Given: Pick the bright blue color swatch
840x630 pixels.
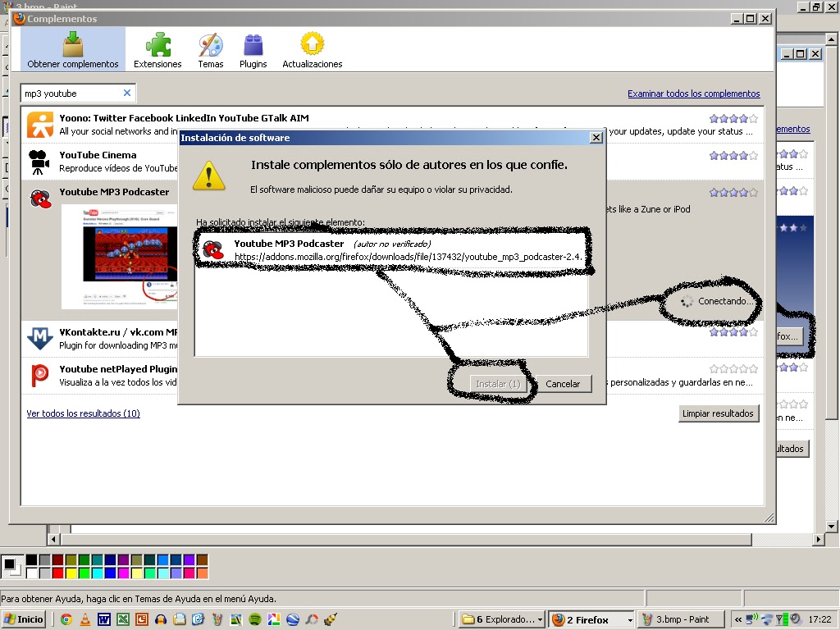Looking at the screenshot, I should pyautogui.click(x=111, y=573).
